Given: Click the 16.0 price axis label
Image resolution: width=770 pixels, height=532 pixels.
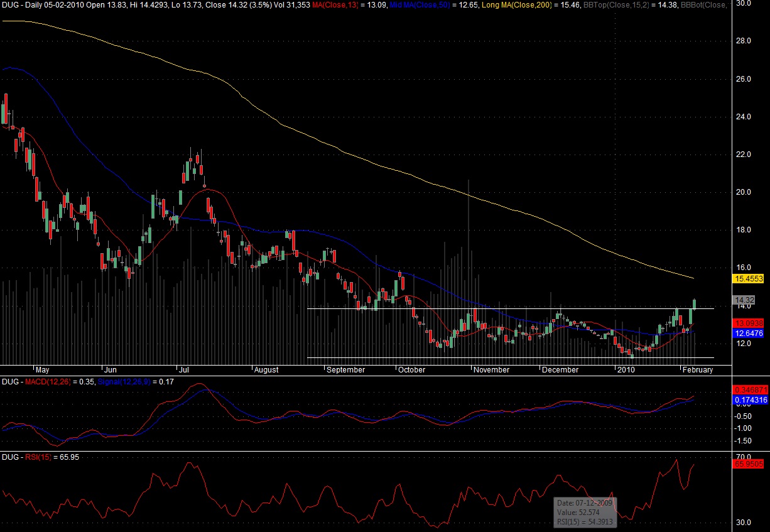Looking at the screenshot, I should pyautogui.click(x=745, y=268).
